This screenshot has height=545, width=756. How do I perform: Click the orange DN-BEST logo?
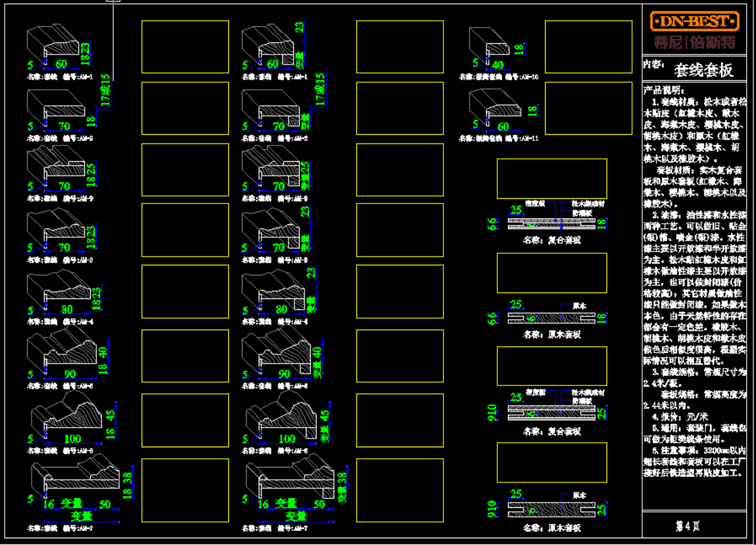694,21
